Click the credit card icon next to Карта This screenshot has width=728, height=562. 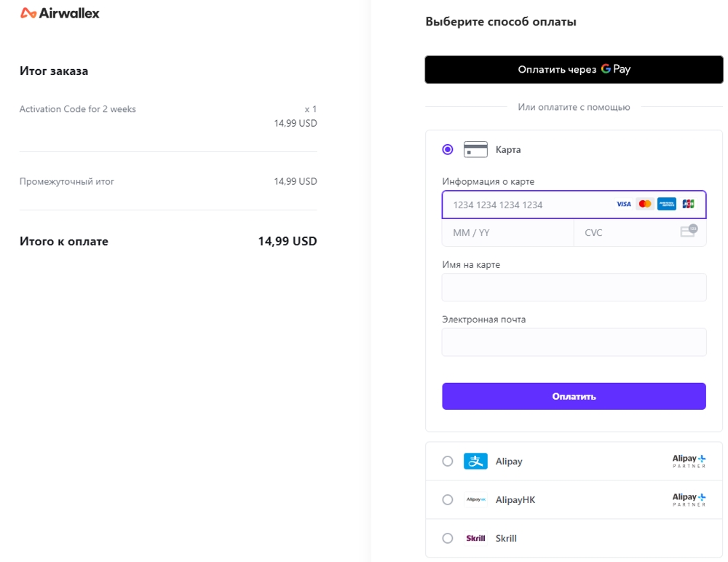pyautogui.click(x=475, y=149)
